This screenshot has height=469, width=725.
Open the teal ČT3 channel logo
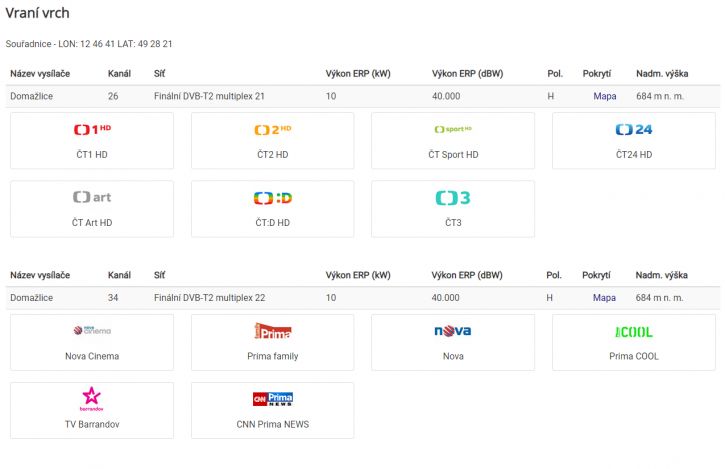453,198
